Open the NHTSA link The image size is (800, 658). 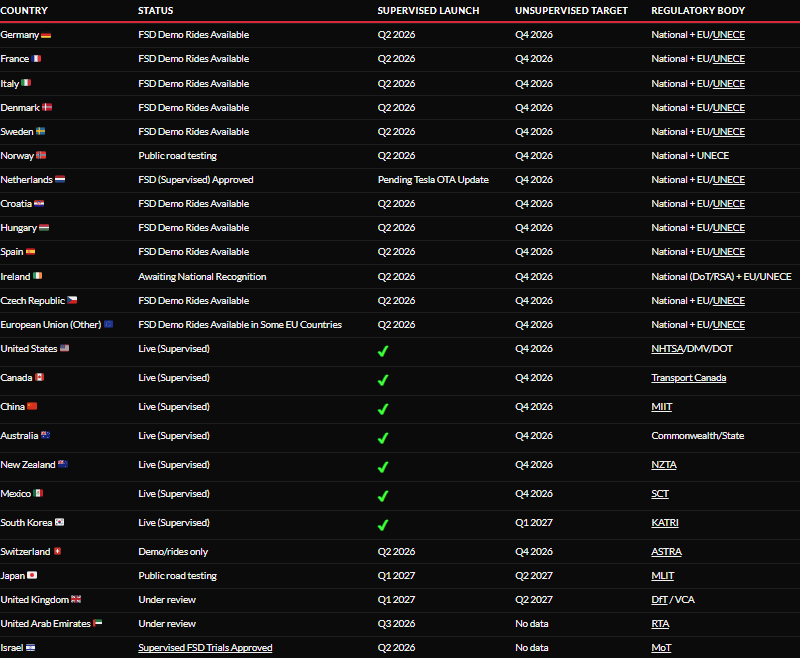click(x=667, y=348)
